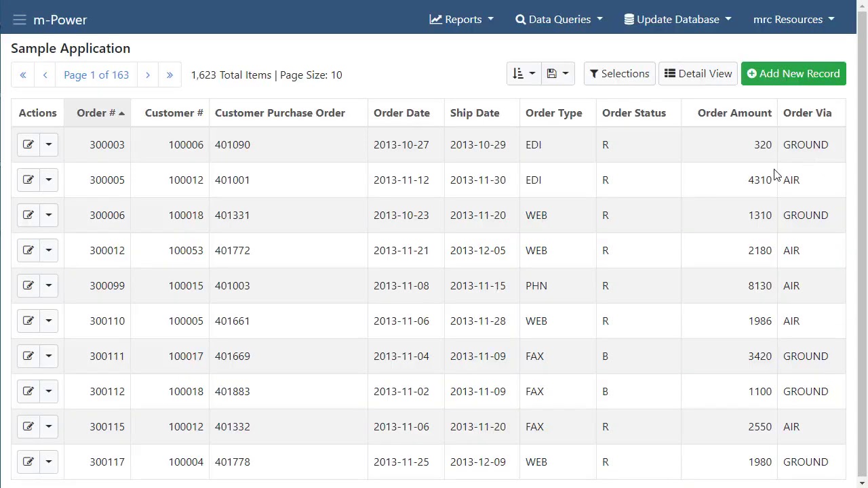Jump to the last page
This screenshot has height=488, width=868.
click(x=170, y=75)
